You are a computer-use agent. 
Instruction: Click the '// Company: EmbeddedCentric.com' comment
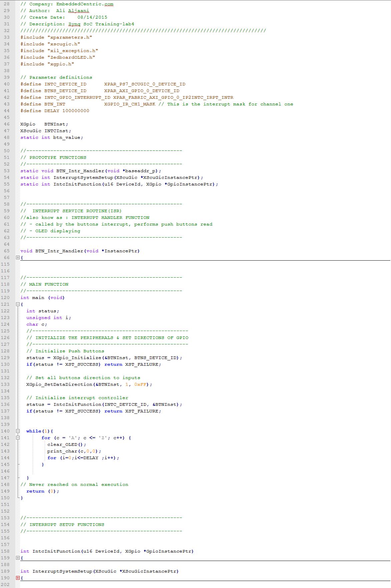[x=67, y=4]
